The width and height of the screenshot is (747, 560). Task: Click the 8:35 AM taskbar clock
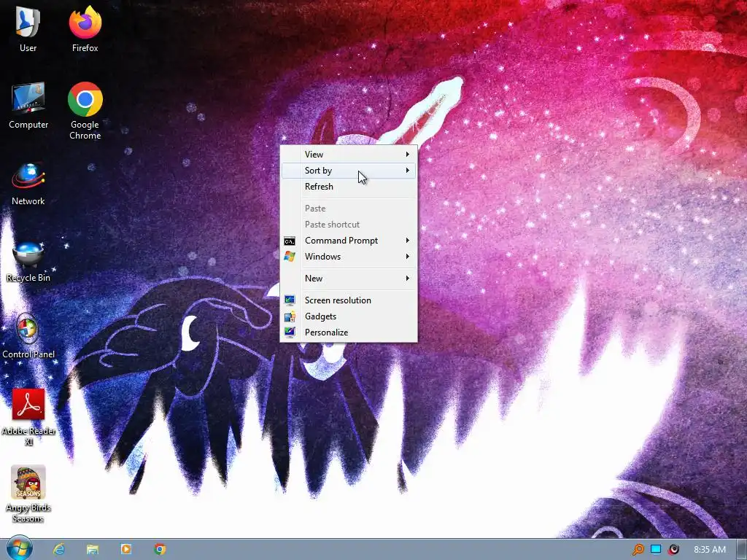click(709, 550)
